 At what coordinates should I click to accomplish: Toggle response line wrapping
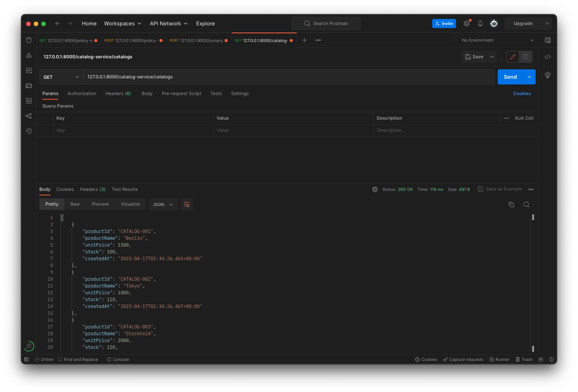[x=187, y=205]
